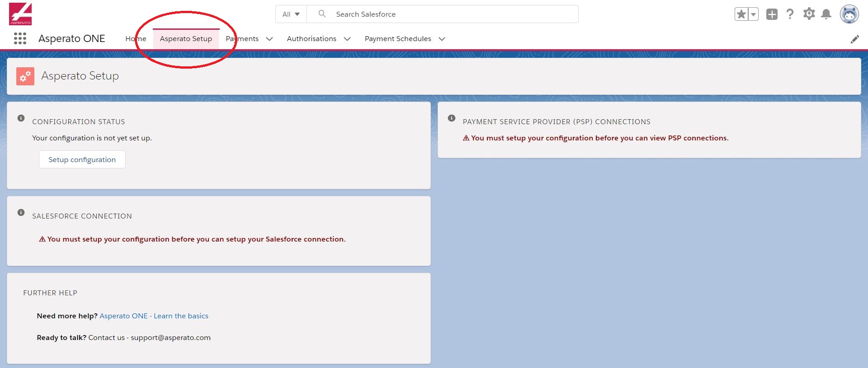Go to the Home tab
This screenshot has height=368, width=868.
[136, 39]
